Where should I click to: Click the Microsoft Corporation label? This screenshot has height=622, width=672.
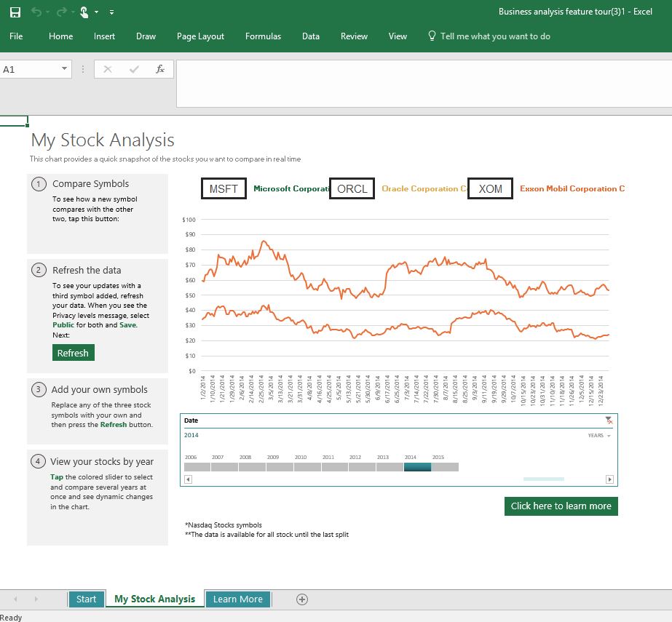point(291,188)
